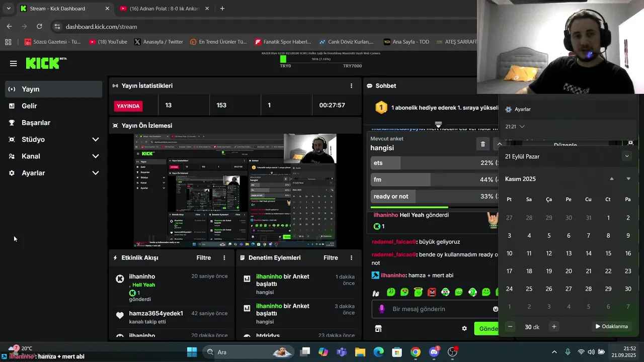Insert the clapping hands emote
This screenshot has width=644, height=362.
[376, 292]
